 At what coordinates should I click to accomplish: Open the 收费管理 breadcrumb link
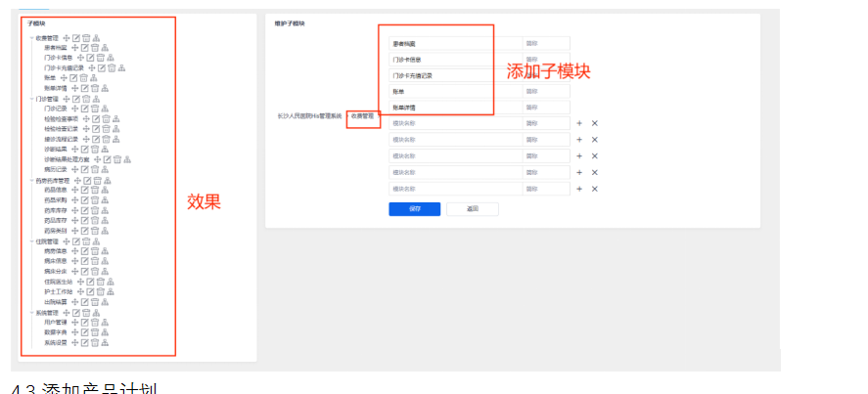click(x=362, y=116)
